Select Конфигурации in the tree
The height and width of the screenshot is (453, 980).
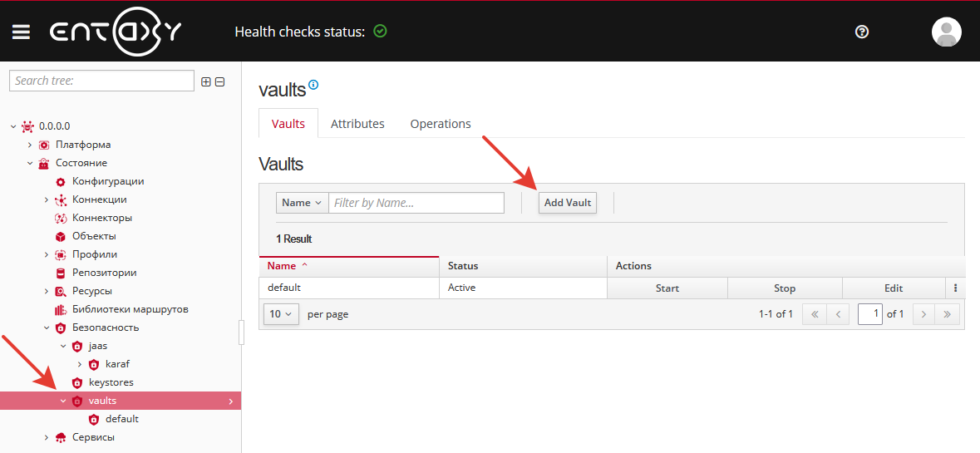coord(107,181)
